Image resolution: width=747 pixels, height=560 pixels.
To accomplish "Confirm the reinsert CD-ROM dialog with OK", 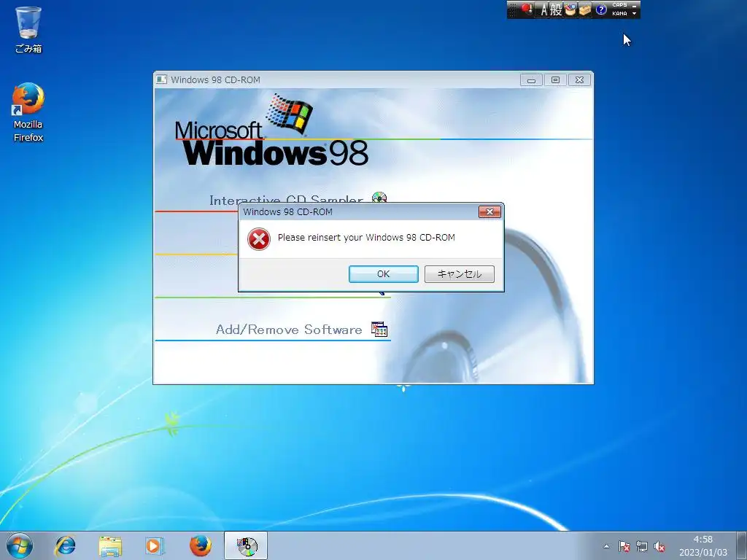I will [x=384, y=274].
